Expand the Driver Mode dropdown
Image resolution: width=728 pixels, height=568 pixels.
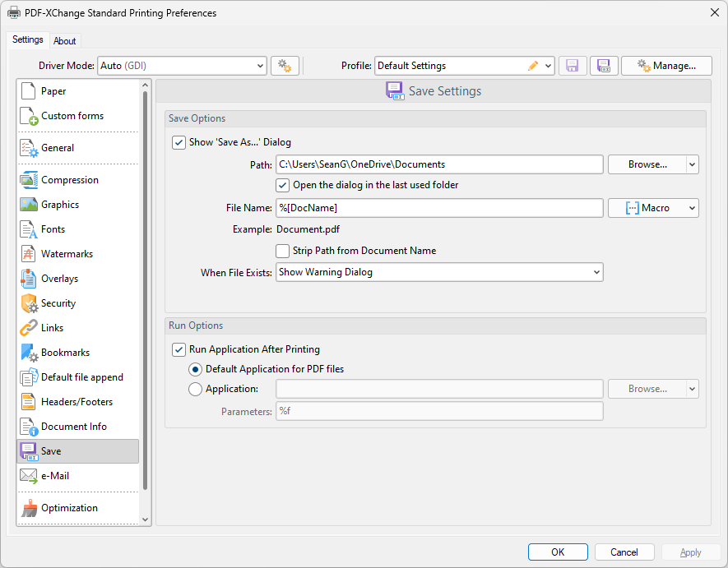pos(261,66)
